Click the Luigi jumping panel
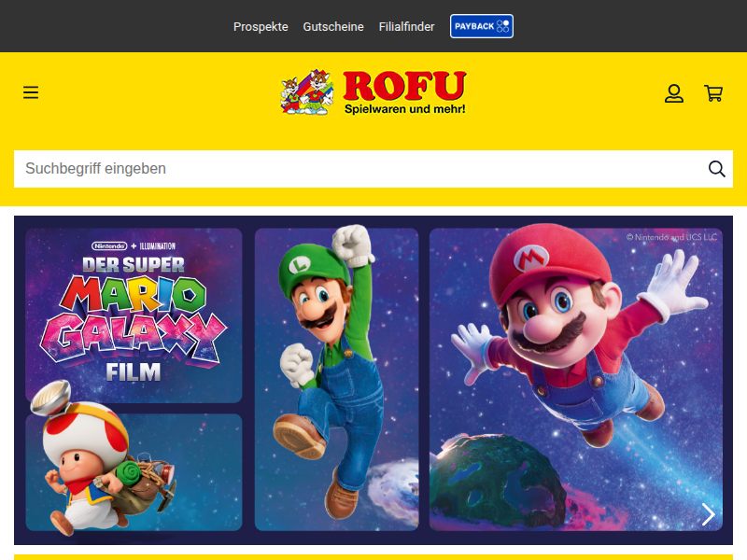Image resolution: width=747 pixels, height=560 pixels. coord(336,378)
